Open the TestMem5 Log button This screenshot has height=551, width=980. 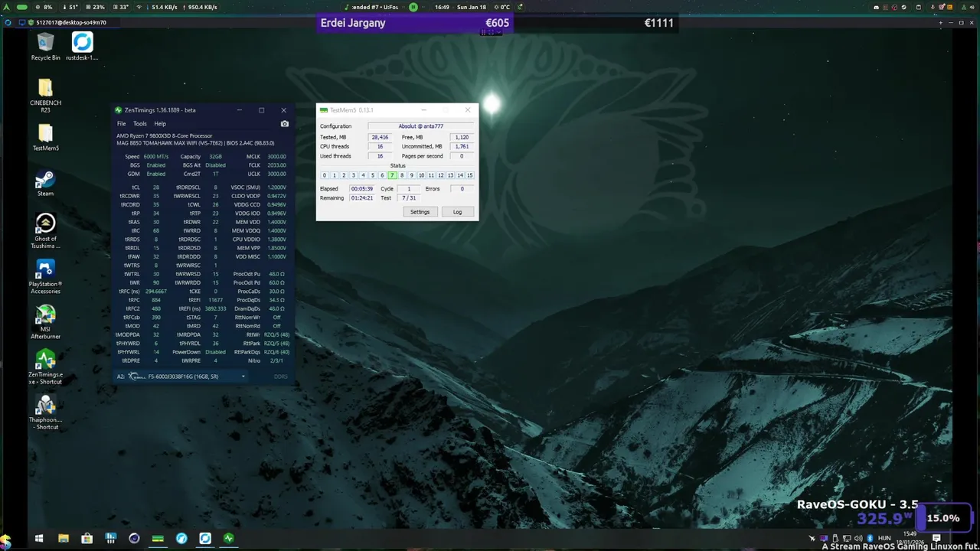pos(457,212)
